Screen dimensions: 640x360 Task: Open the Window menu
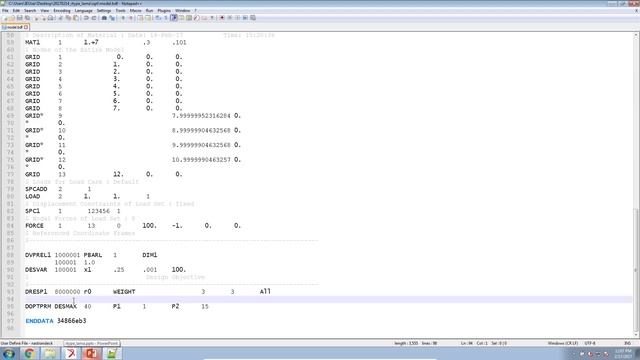pyautogui.click(x=182, y=11)
